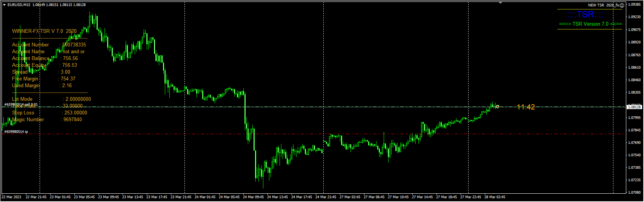This screenshot has width=644, height=202.
Task: Click the 24 Mar 09:45 time axis label
Action: (x=253, y=197)
